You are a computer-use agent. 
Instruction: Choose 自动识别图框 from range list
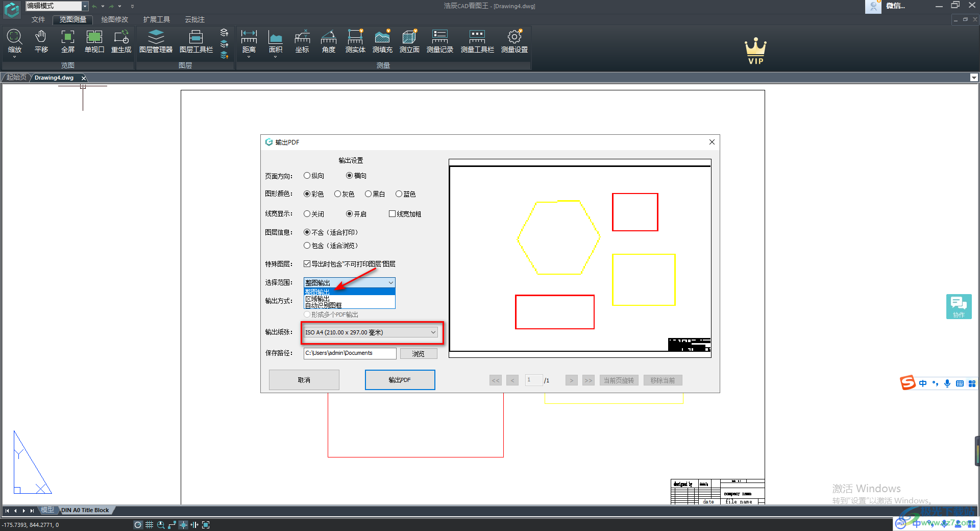(350, 305)
